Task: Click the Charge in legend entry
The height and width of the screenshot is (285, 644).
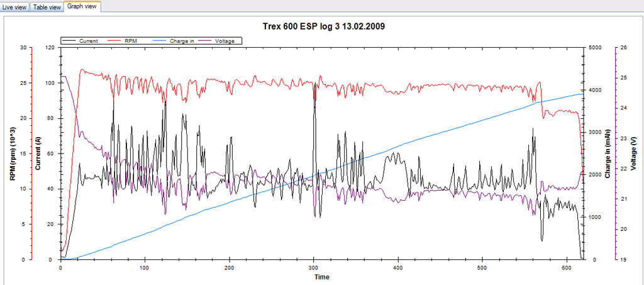Action: pos(183,41)
